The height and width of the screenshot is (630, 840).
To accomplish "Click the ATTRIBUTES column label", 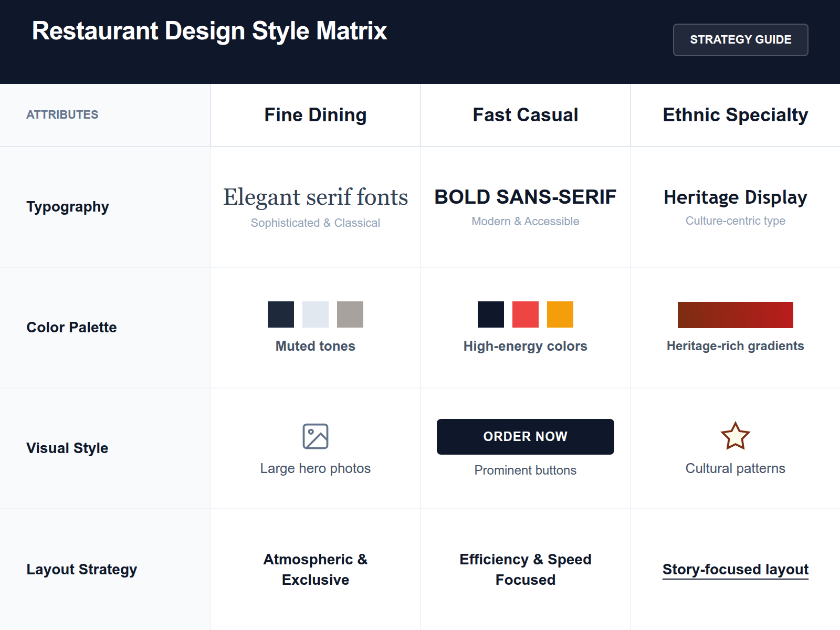I will (x=62, y=114).
